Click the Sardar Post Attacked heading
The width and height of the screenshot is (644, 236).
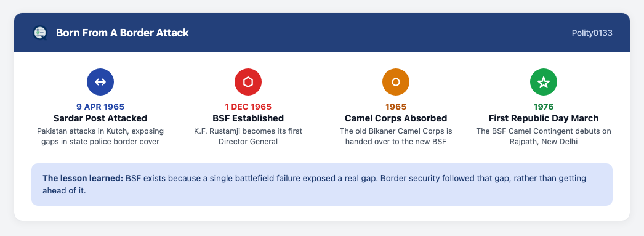click(100, 118)
